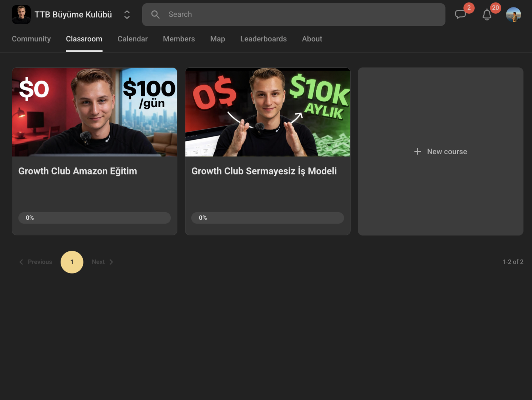The height and width of the screenshot is (400, 532).
Task: Open the user profile avatar menu
Action: pyautogui.click(x=514, y=14)
